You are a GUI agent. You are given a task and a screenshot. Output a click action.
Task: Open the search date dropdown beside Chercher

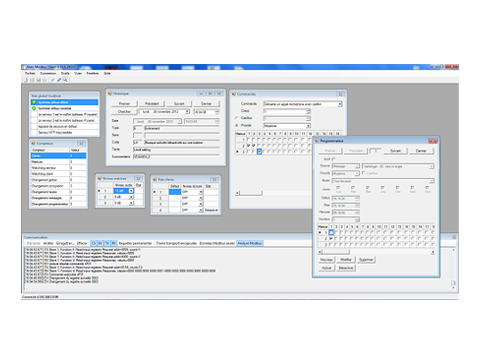tap(187, 111)
